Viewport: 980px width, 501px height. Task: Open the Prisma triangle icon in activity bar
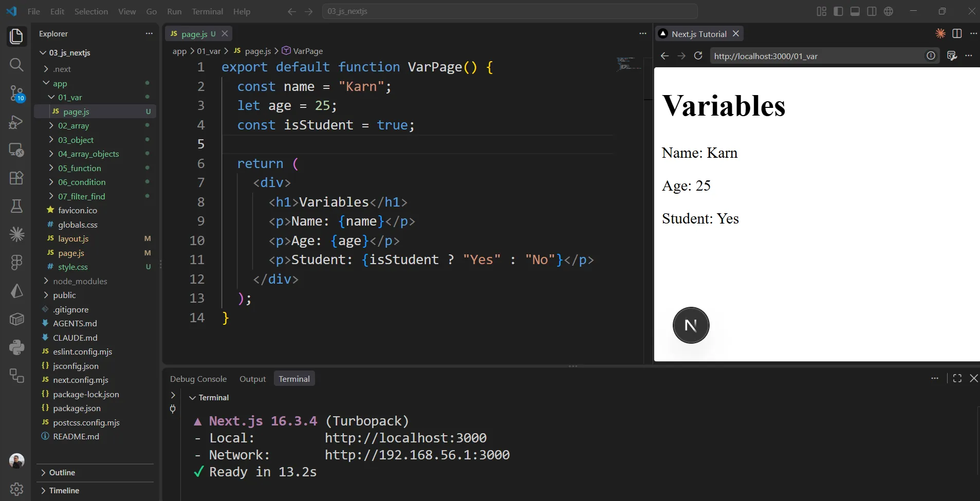click(16, 291)
